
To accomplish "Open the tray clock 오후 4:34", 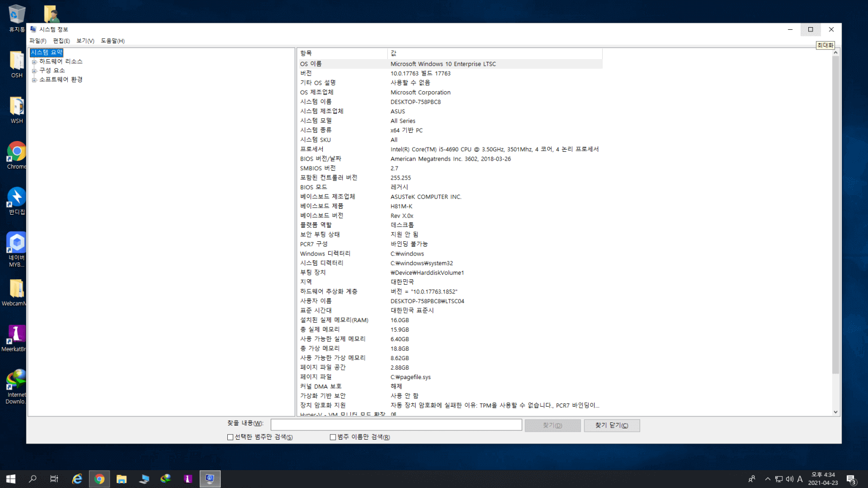I will (823, 479).
